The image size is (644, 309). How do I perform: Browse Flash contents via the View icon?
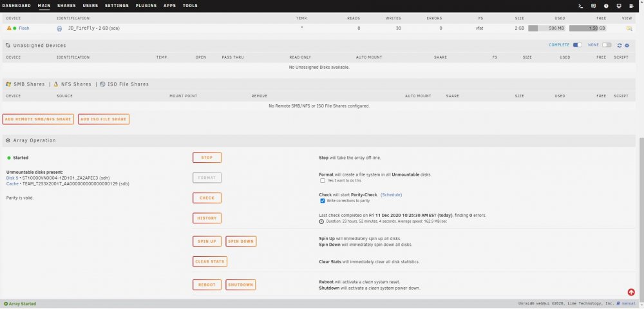(x=629, y=28)
